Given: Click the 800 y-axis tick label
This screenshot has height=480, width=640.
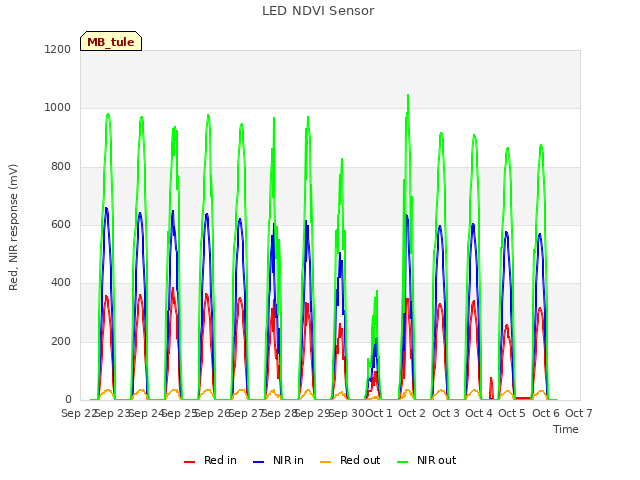Looking at the screenshot, I should click(61, 167).
